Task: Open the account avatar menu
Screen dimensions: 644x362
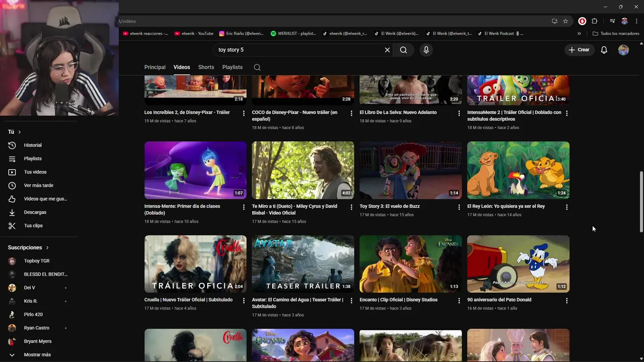Action: point(623,50)
